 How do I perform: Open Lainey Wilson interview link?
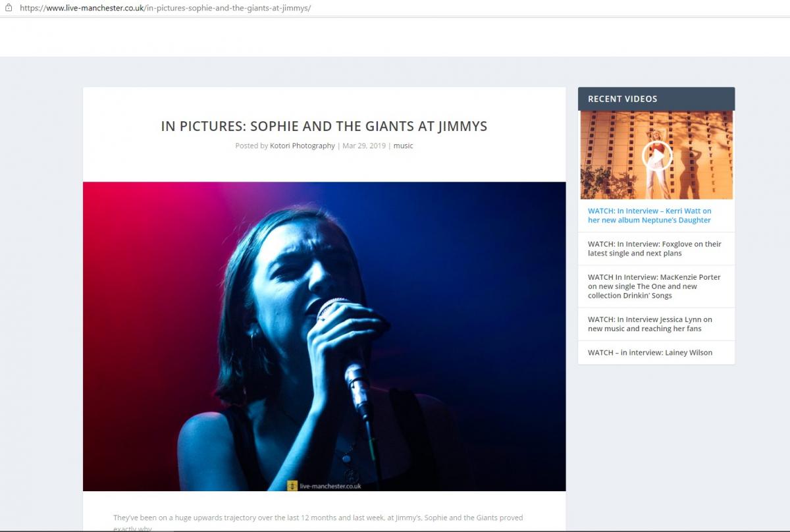coord(649,352)
